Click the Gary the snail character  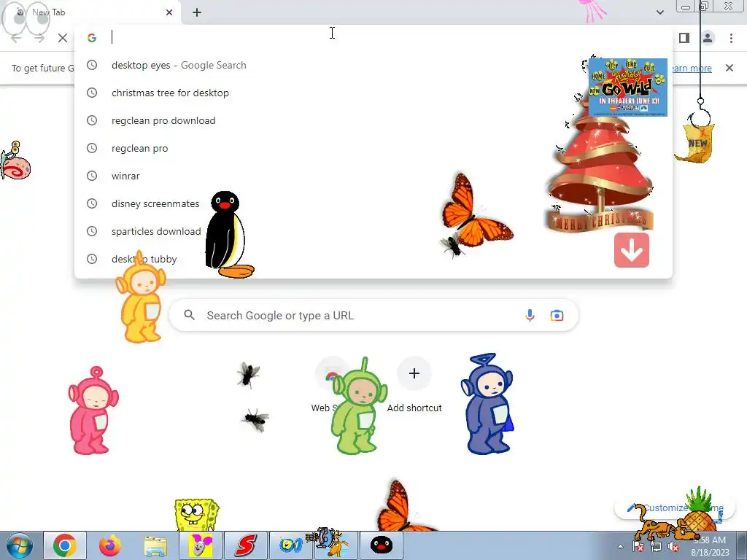[x=15, y=161]
